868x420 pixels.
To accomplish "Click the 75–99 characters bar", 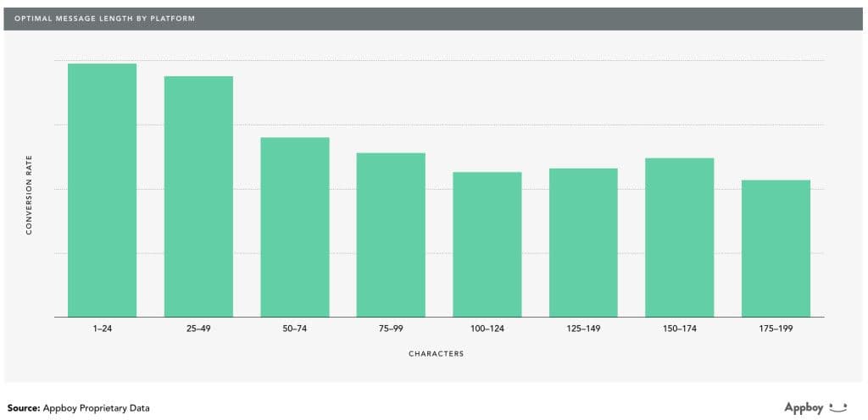I will (x=391, y=235).
